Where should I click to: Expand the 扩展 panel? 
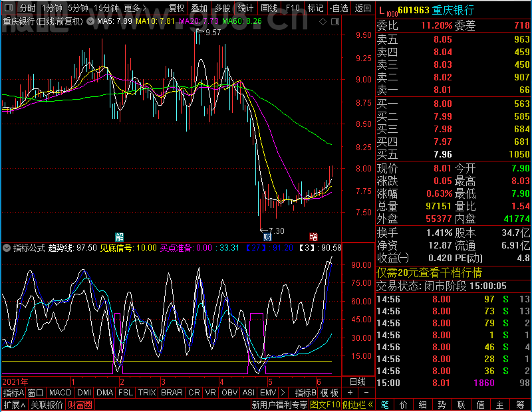[x=14, y=405]
